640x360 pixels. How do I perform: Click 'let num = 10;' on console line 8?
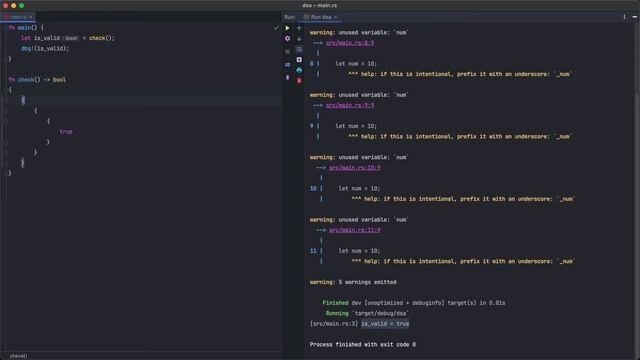[x=356, y=64]
